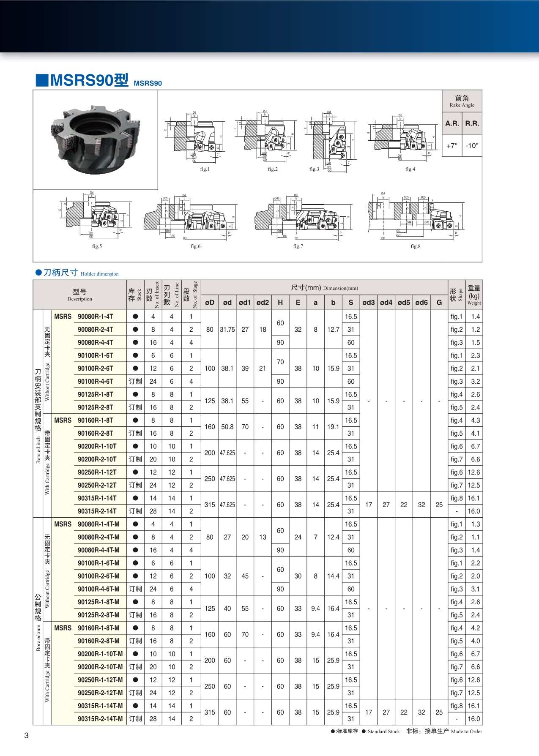Screen dimensions: 539x756
Task: Select model 90250R-2-12T in the inch section
Action: click(x=97, y=486)
